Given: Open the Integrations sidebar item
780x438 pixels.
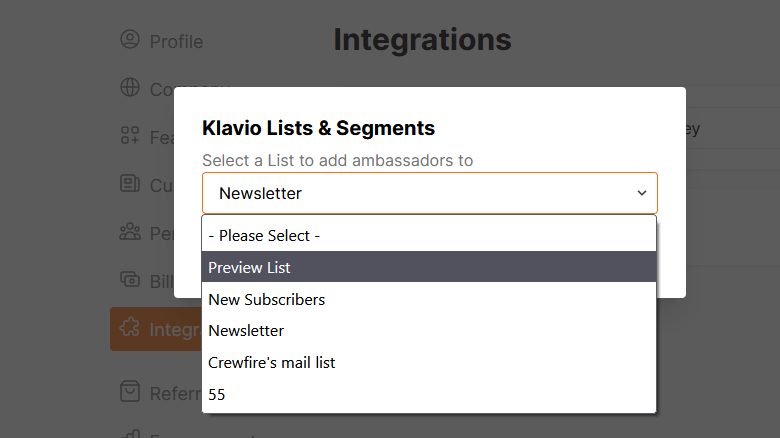Looking at the screenshot, I should pos(160,329).
